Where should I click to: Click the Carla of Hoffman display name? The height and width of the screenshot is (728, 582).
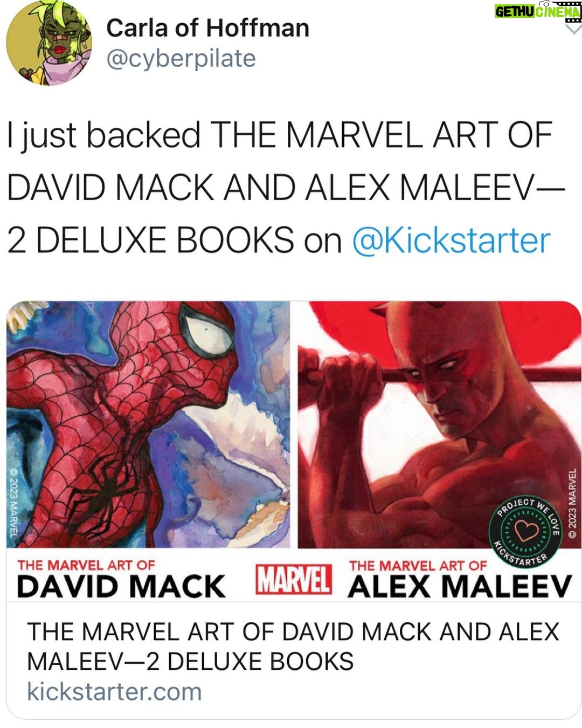pyautogui.click(x=207, y=28)
